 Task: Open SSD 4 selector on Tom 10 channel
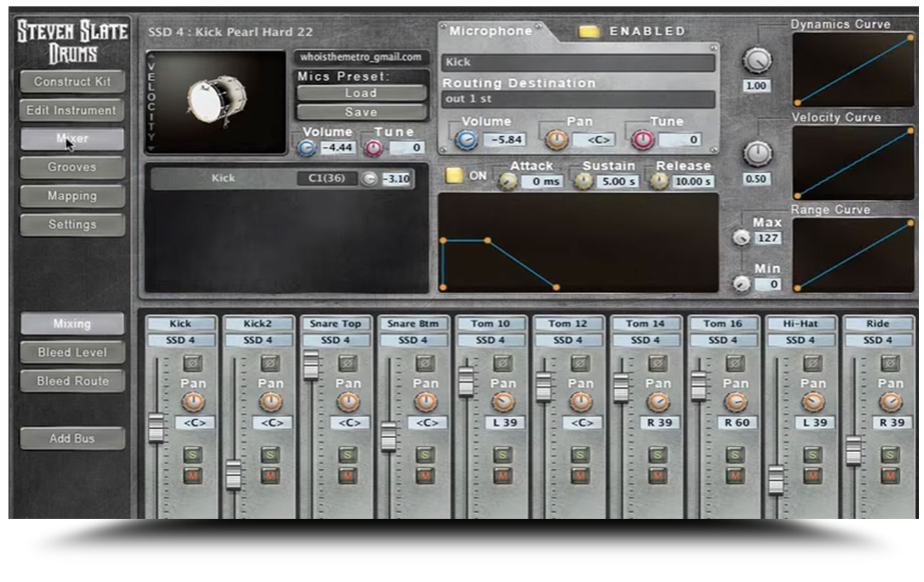(490, 341)
